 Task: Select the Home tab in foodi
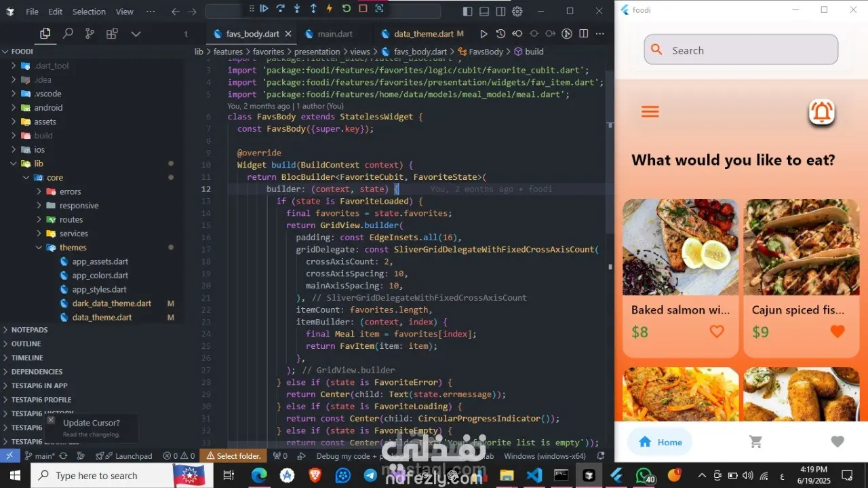[x=660, y=442]
